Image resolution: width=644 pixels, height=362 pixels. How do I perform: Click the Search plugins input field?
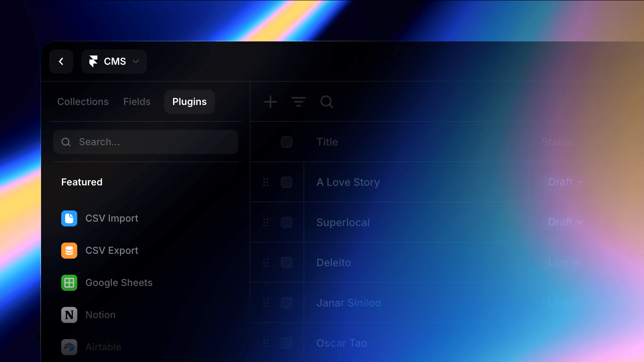pyautogui.click(x=146, y=142)
